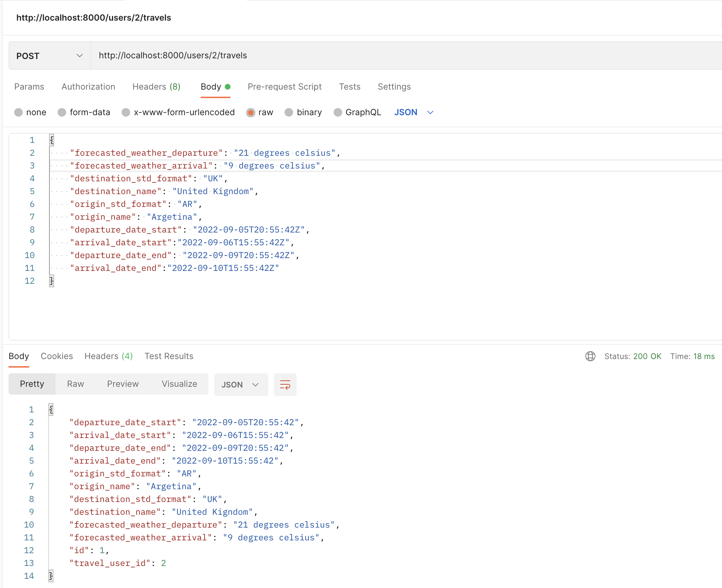Screen dimensions: 722x588
Task: Open the response Cookies tab
Action: point(57,356)
